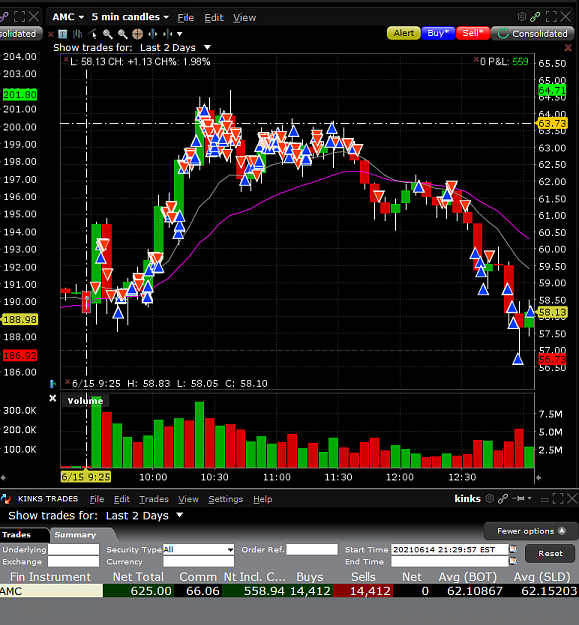Select the AMC row in Fin Instrument column

(x=51, y=591)
